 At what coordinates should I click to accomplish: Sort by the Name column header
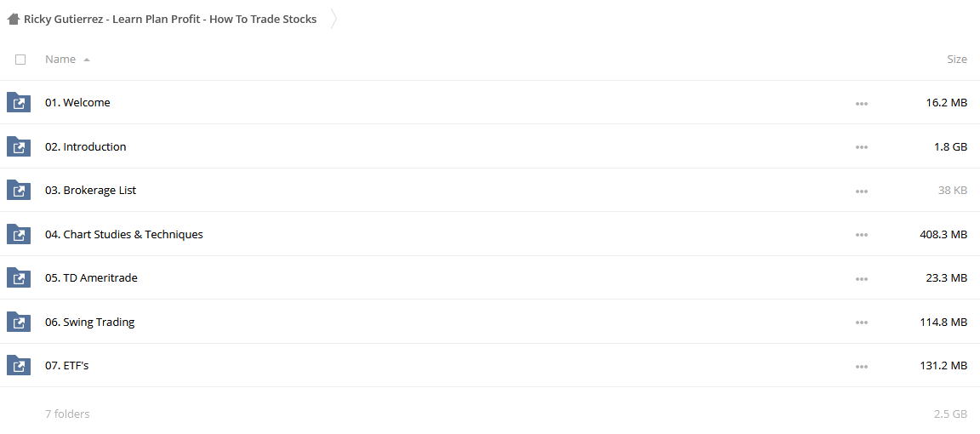click(x=60, y=60)
